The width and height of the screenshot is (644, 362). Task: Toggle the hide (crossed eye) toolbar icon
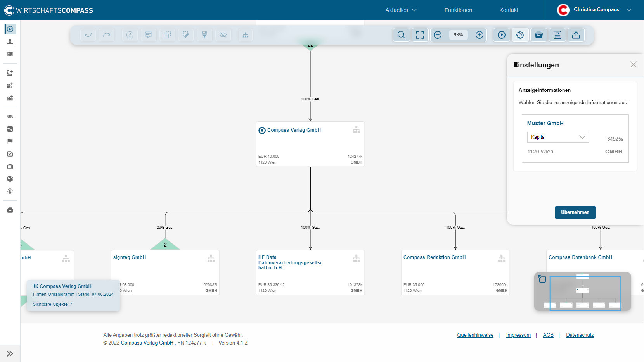coord(223,35)
